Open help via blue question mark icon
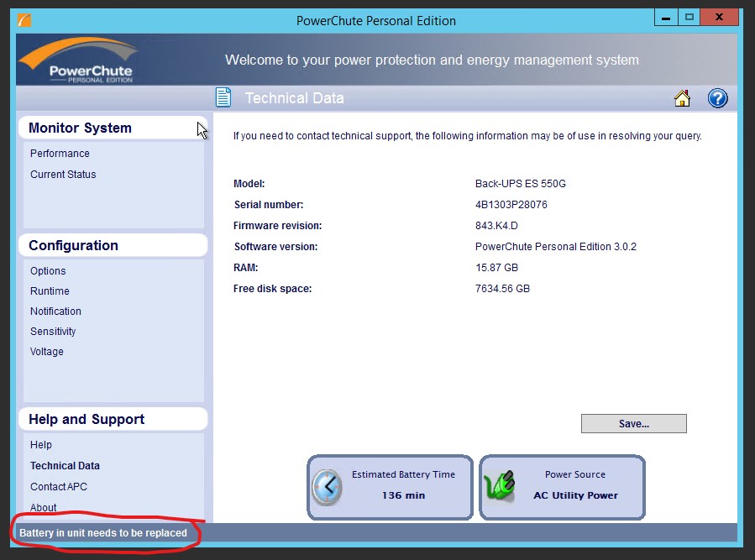This screenshot has height=560, width=755. [717, 99]
